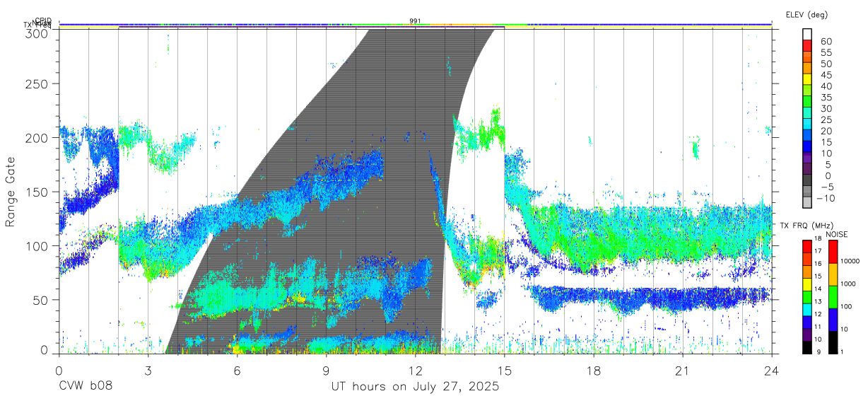Click the '3' hour tick on time axis
This screenshot has width=868, height=401.
pos(147,371)
